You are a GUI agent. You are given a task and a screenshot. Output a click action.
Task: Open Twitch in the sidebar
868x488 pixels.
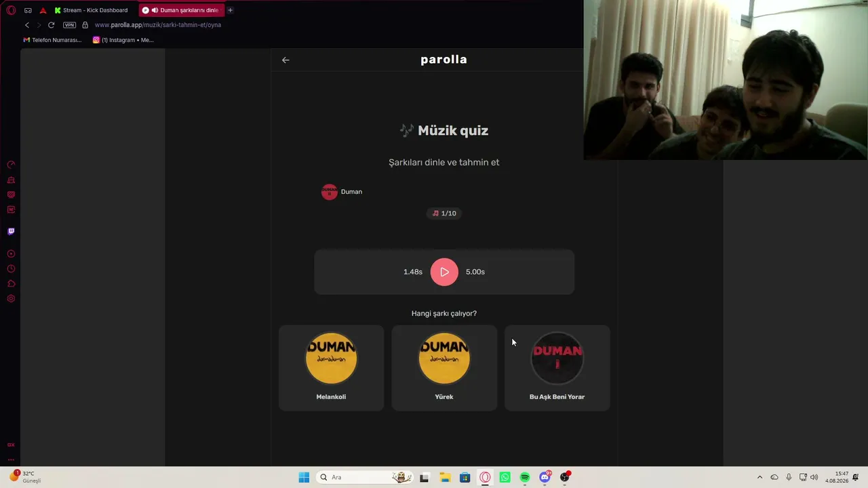pyautogui.click(x=11, y=231)
